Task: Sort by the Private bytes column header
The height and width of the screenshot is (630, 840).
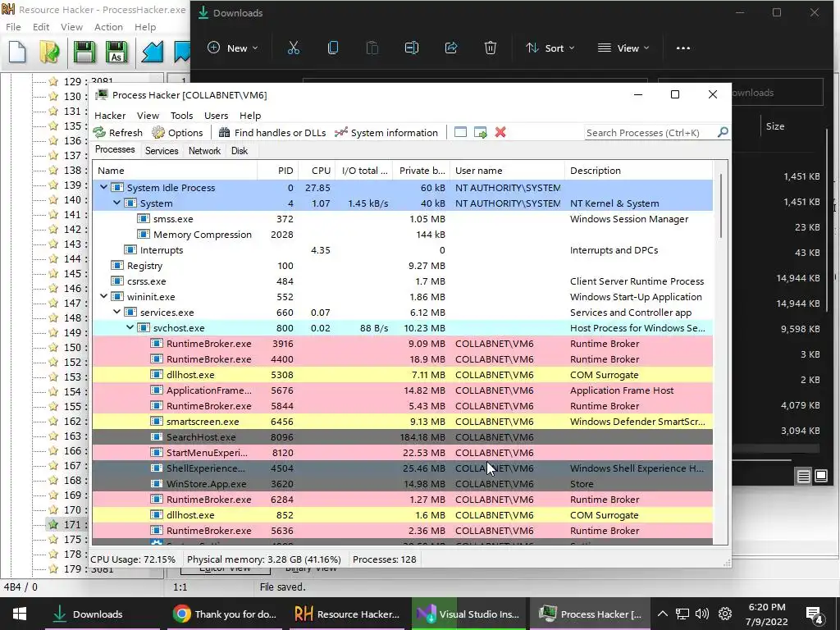Action: (x=421, y=171)
